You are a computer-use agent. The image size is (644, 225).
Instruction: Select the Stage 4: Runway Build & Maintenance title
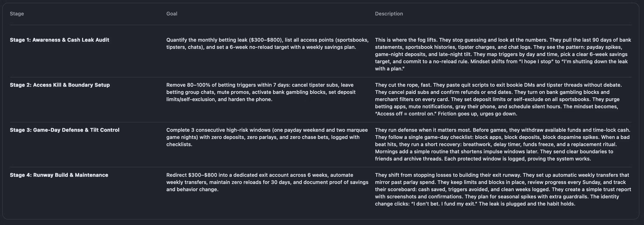click(x=59, y=175)
